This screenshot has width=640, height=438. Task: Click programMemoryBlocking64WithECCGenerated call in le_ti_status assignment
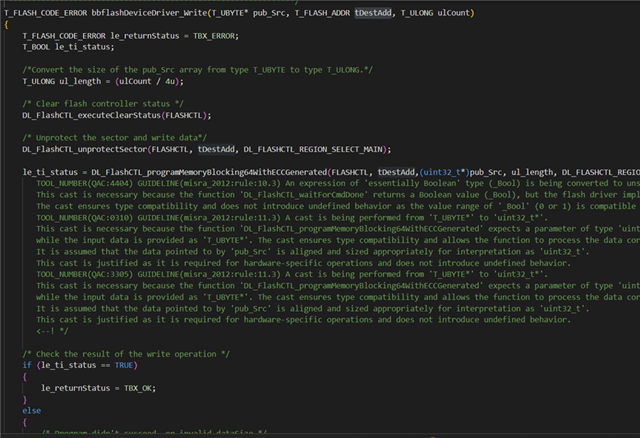tap(209, 172)
